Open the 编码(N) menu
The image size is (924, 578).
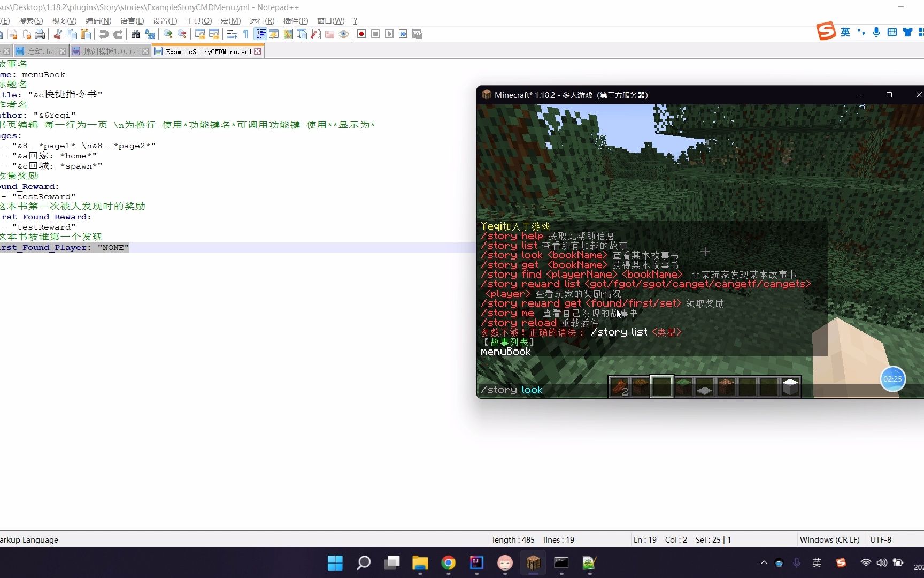click(x=98, y=21)
